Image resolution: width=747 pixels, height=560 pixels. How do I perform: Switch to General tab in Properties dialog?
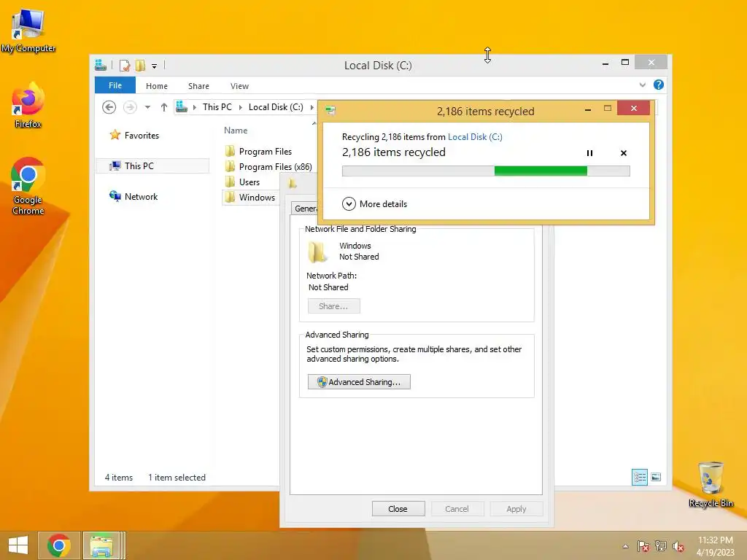(305, 209)
